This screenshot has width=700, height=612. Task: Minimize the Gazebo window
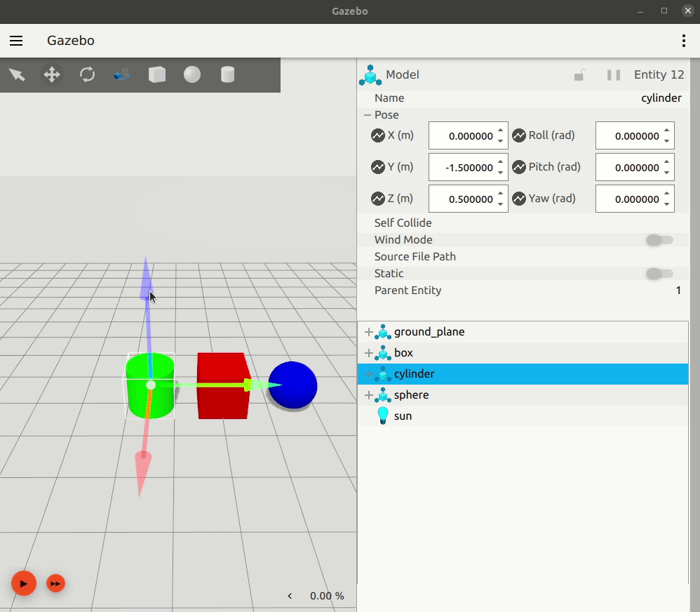640,11
